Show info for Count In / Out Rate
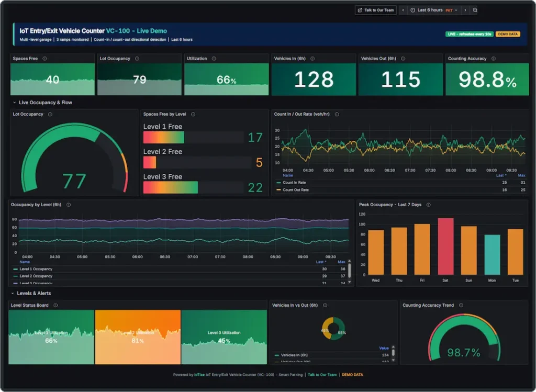Image resolution: width=536 pixels, height=392 pixels. (337, 114)
